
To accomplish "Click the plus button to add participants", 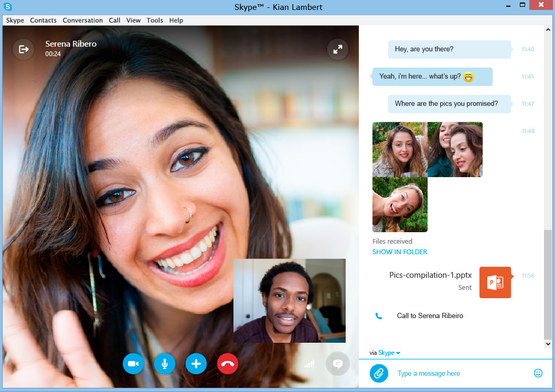I will [x=196, y=364].
